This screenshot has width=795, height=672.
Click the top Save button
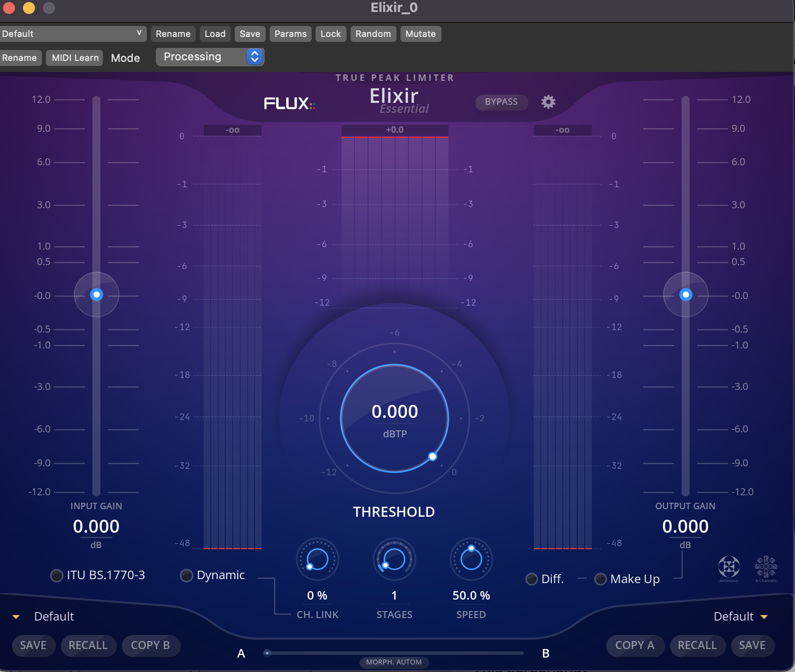[x=250, y=34]
